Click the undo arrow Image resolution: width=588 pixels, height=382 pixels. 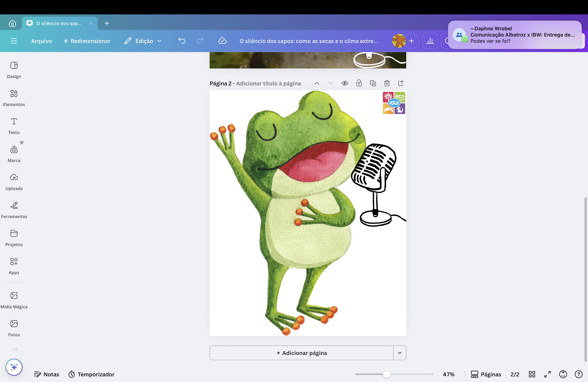pos(182,41)
